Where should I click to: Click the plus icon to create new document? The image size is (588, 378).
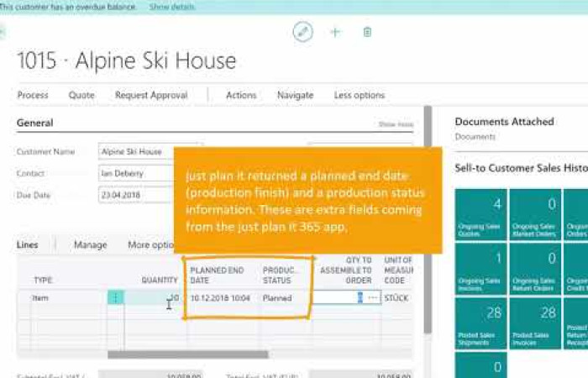335,32
